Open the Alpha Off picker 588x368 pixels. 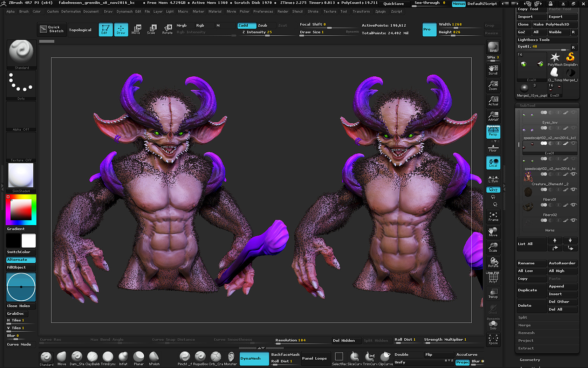pos(21,116)
